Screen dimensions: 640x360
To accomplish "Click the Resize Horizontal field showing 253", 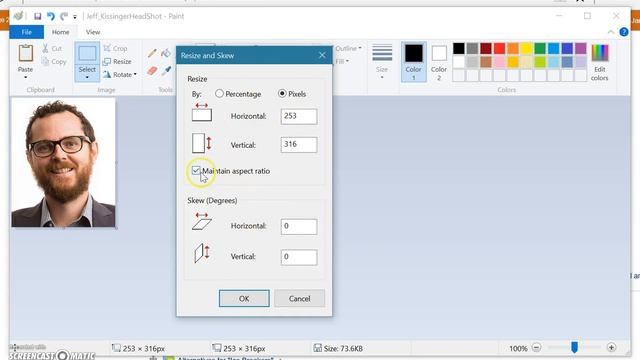I will pyautogui.click(x=299, y=116).
